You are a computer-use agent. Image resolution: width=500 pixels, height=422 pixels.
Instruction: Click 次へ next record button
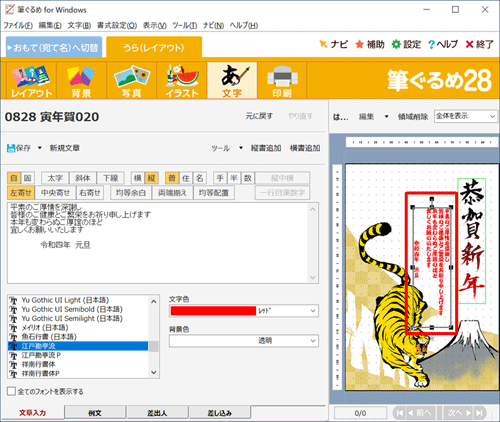pyautogui.click(x=459, y=413)
